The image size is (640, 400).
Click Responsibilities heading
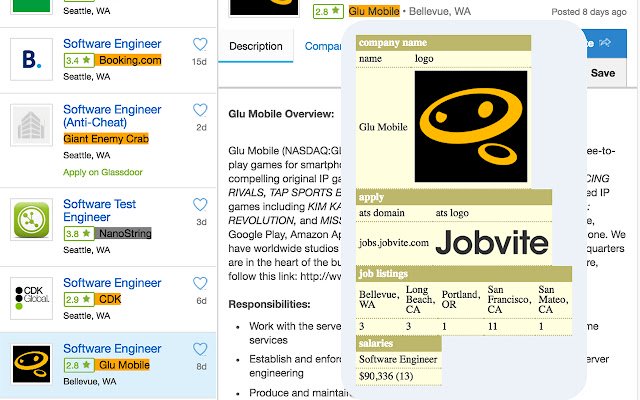click(x=269, y=304)
